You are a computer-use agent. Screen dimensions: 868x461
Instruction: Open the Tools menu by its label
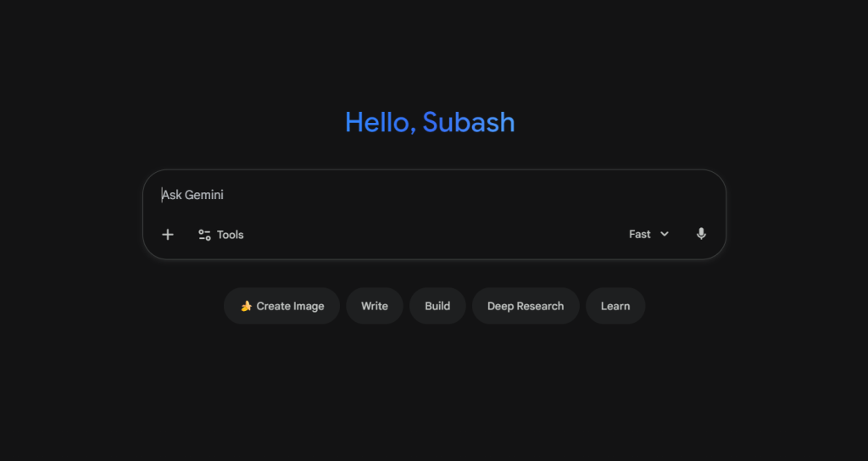click(230, 235)
